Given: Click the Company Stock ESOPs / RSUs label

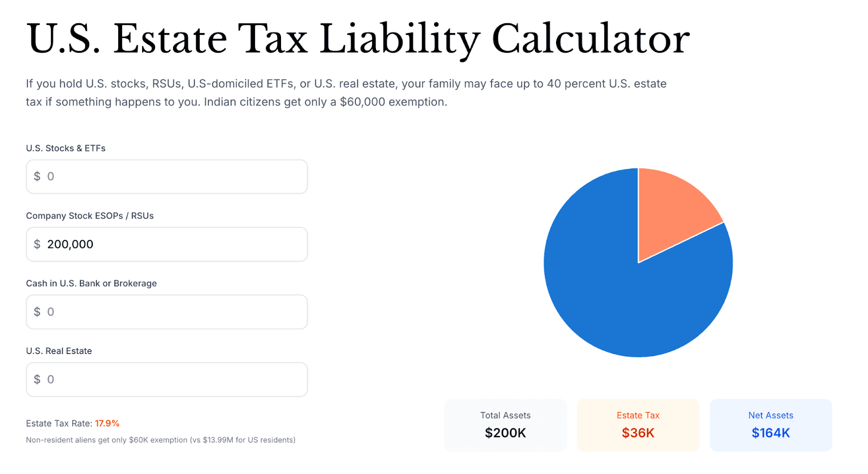Looking at the screenshot, I should tap(90, 216).
